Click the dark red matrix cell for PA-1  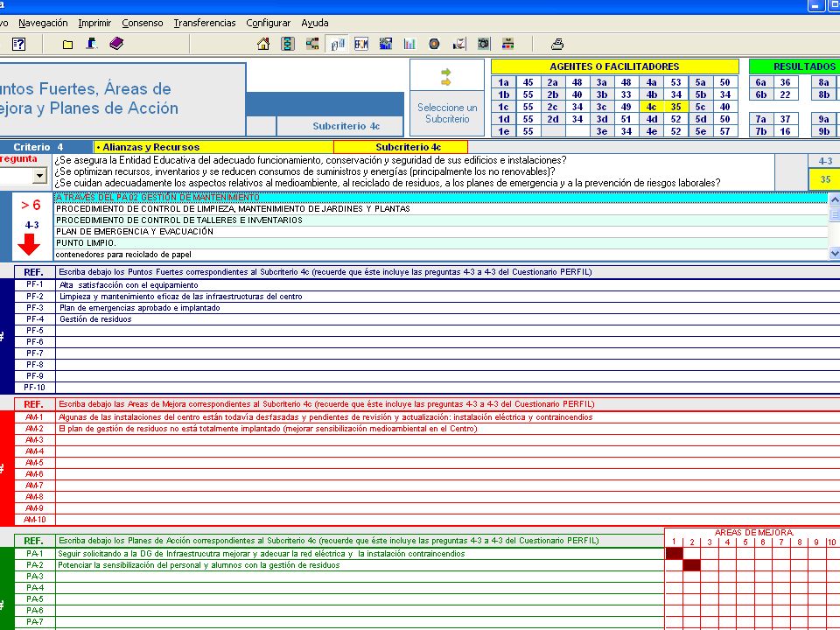tap(675, 553)
